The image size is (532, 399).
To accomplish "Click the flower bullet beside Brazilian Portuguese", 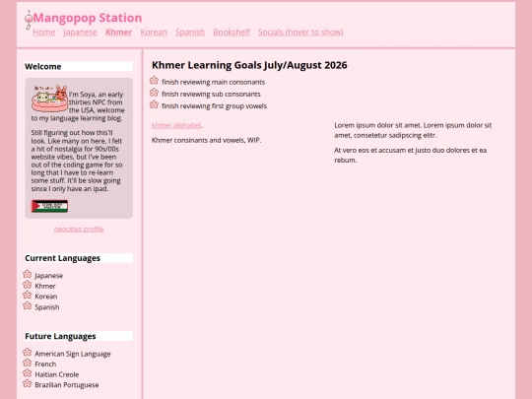I will point(28,384).
